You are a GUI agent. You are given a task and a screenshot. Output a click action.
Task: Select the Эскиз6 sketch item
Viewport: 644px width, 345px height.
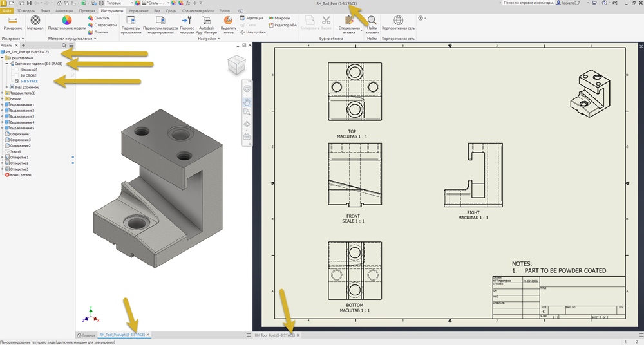coord(13,151)
